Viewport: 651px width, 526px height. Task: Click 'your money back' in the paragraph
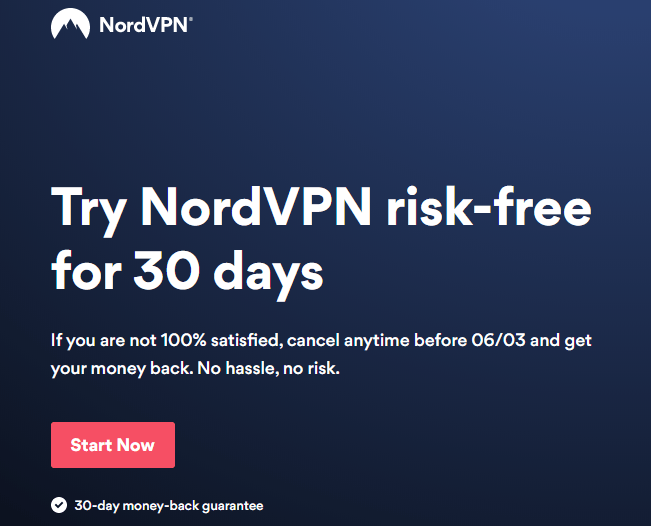pos(120,369)
